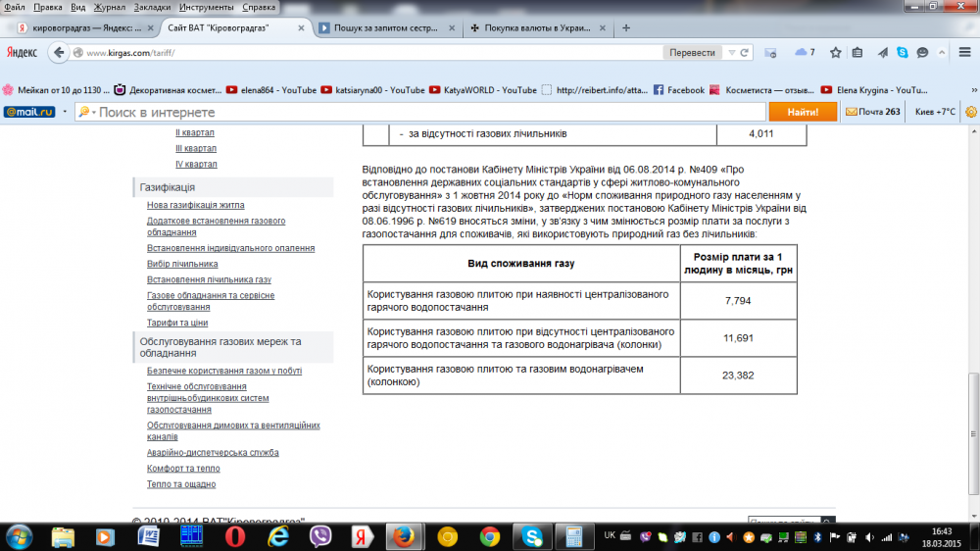Click the mail.ru Поиск в интернете field
Screen dimensions: 980x551
[x=420, y=112]
